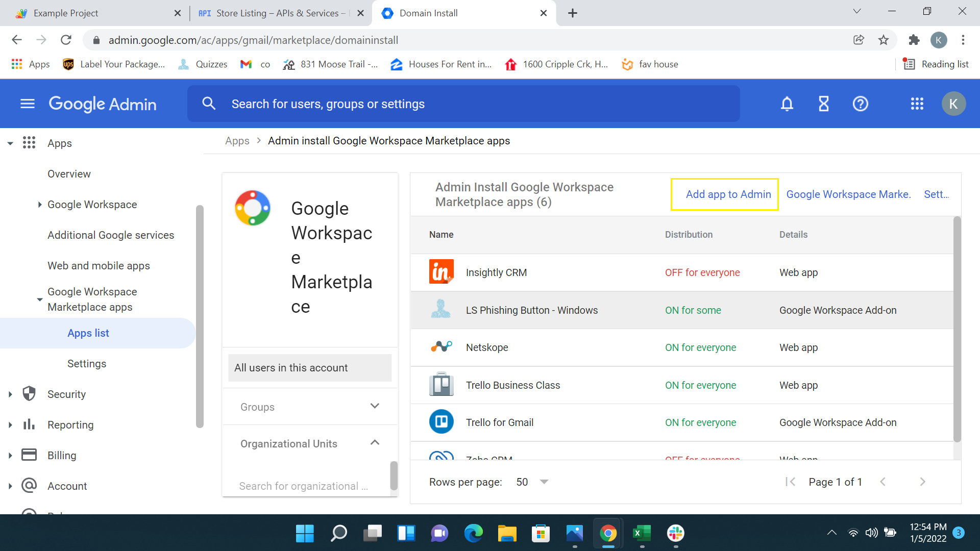Open the notifications bell

tap(787, 104)
